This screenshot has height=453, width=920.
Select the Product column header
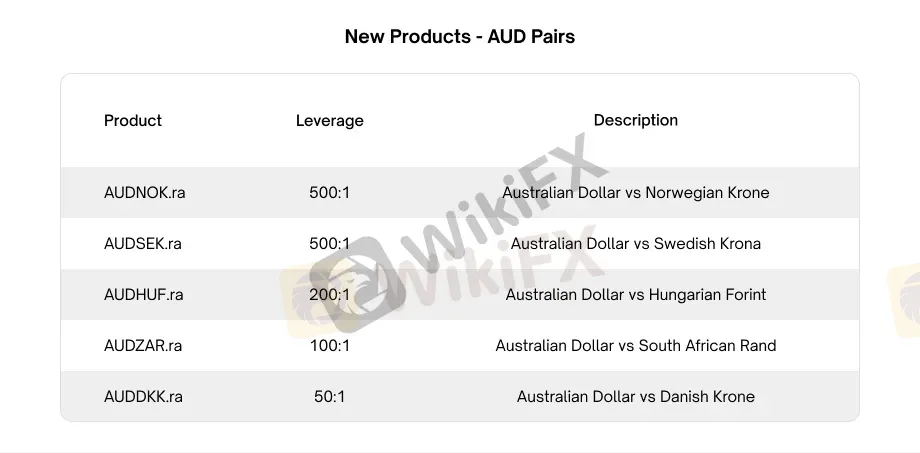133,120
